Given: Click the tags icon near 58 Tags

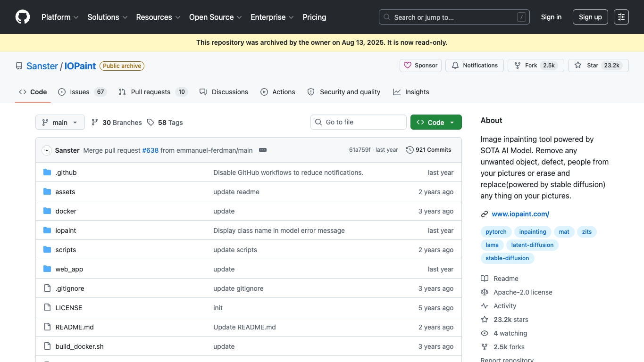Looking at the screenshot, I should tap(151, 123).
